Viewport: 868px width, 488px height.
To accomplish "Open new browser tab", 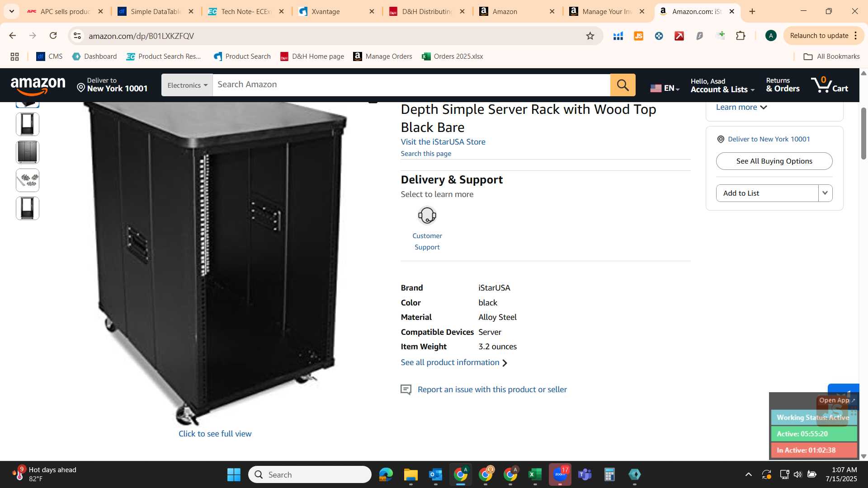I will (x=752, y=11).
